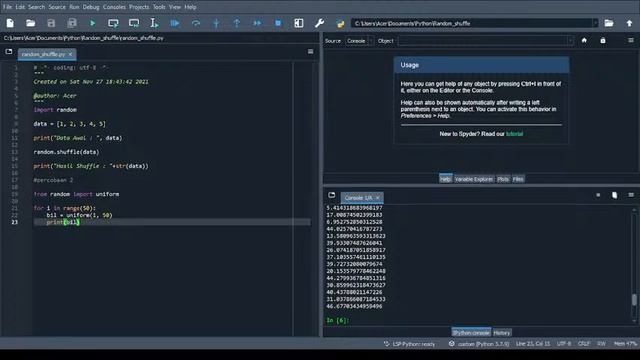Click the Run current cell icon
The height and width of the screenshot is (360, 640).
[x=113, y=23]
